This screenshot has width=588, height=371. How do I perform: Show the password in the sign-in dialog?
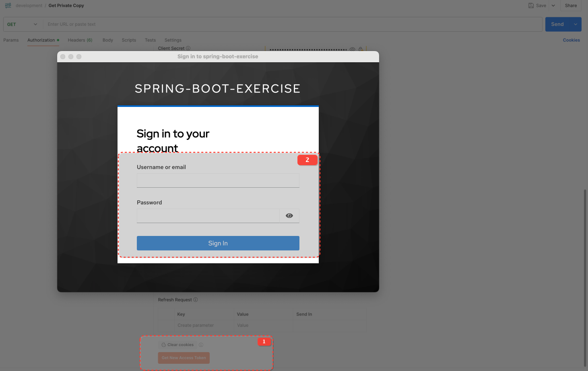tap(289, 215)
